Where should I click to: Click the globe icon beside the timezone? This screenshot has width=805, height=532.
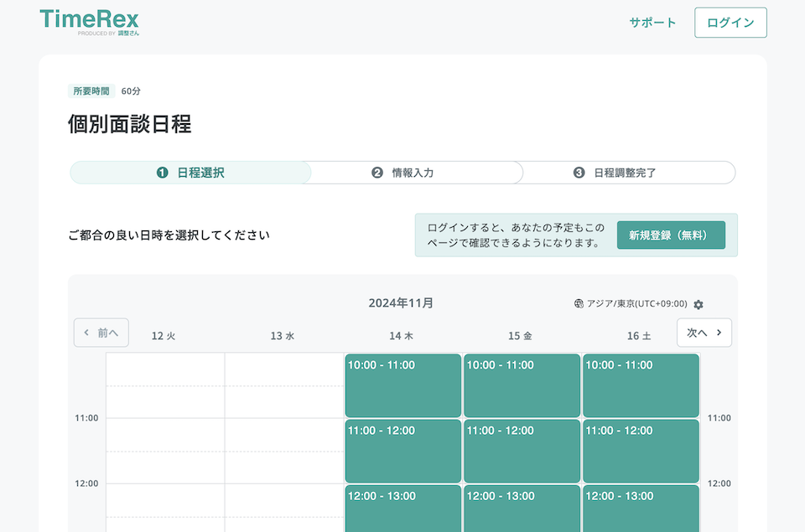pyautogui.click(x=579, y=304)
